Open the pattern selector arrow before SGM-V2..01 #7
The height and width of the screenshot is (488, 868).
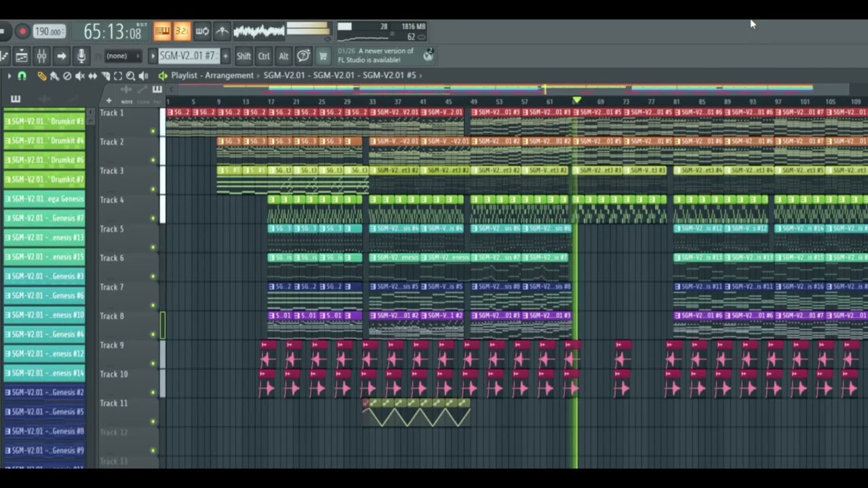point(153,56)
